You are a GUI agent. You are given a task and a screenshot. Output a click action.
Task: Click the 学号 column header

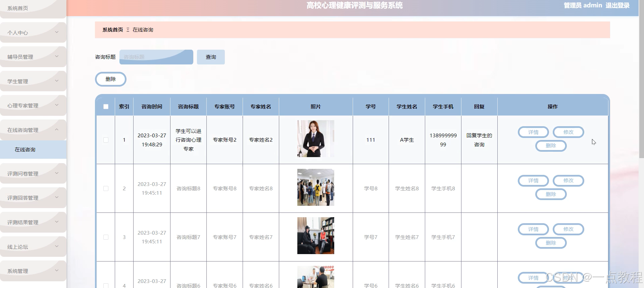371,107
